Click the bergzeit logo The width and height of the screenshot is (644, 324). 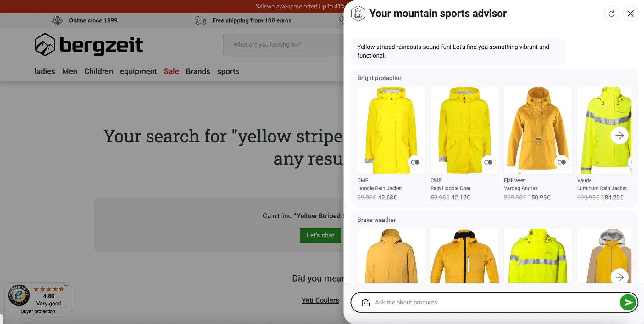tap(89, 45)
